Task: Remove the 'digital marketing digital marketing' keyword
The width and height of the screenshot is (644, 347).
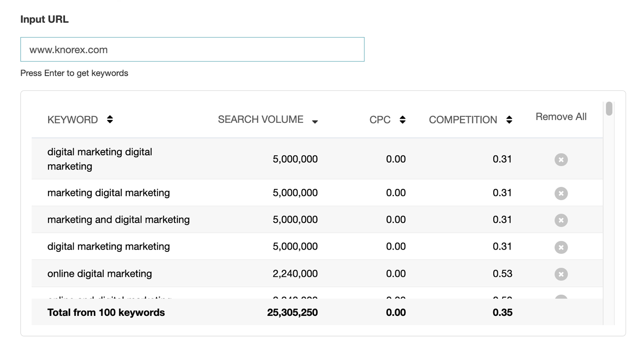Action: click(x=561, y=160)
